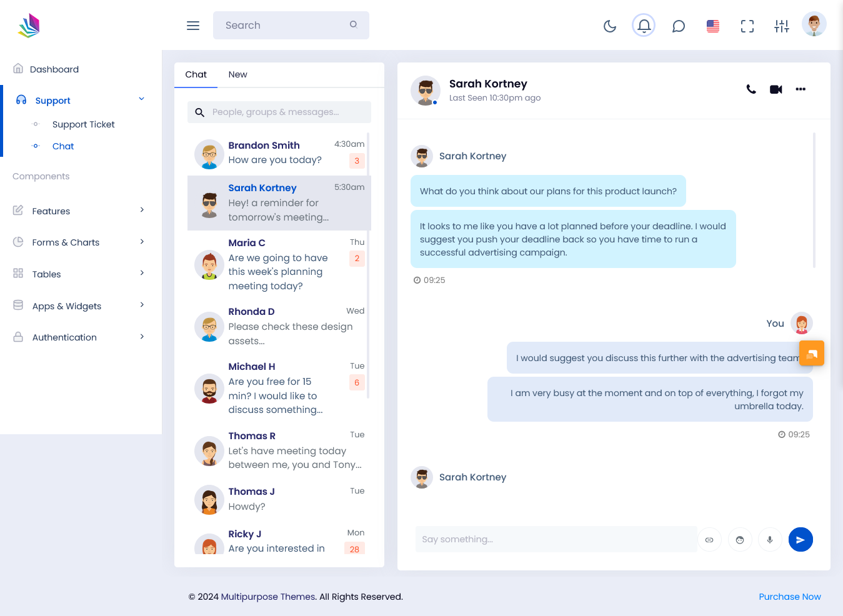Change language using the US flag icon
The image size is (843, 616).
tap(712, 26)
